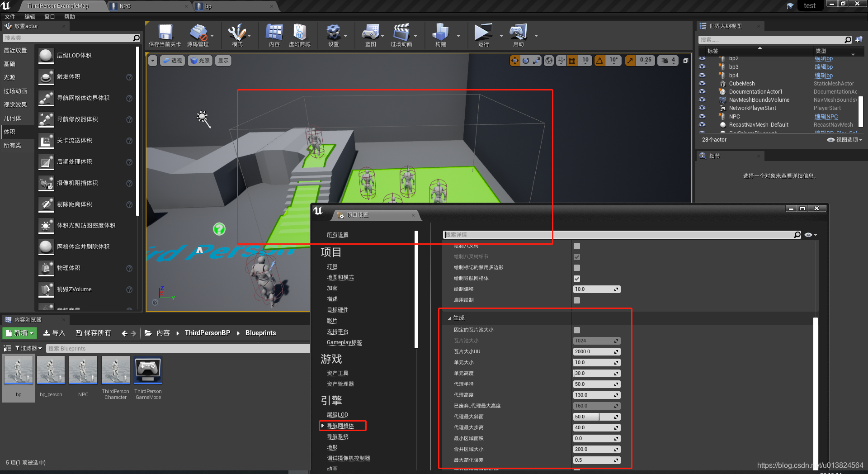Open the Perspective (透视) view mode dropdown
Screen dimensions: 868x474
[172, 61]
